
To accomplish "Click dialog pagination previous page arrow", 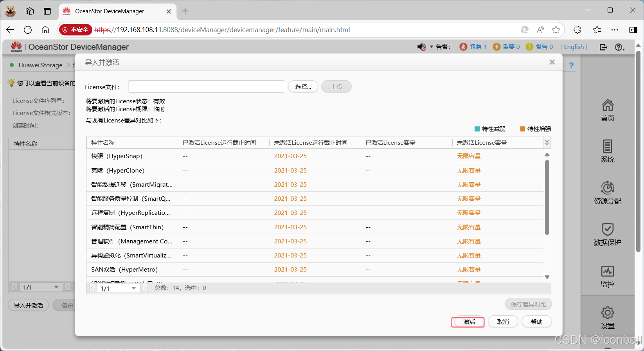I will [x=92, y=288].
